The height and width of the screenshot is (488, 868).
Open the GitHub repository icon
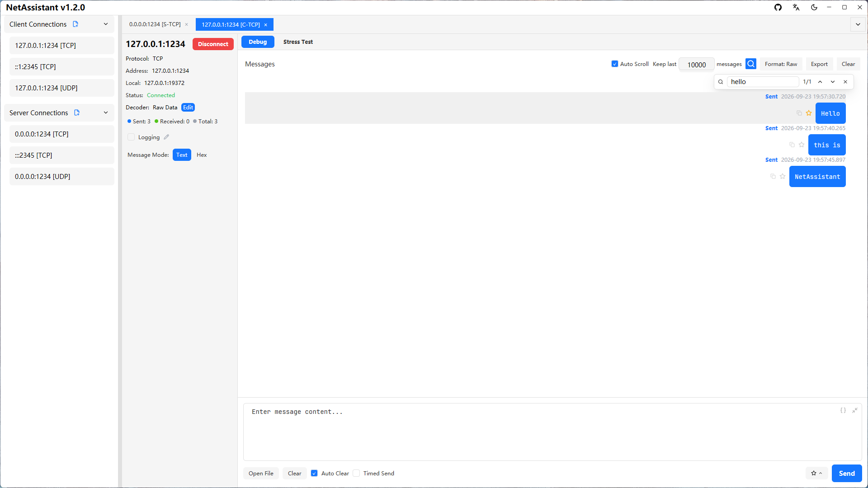pyautogui.click(x=778, y=7)
